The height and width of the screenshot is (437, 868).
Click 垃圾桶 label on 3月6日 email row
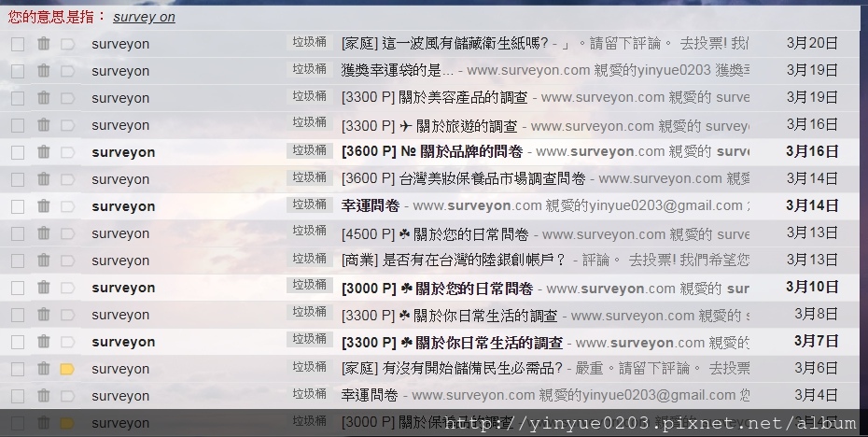310,368
